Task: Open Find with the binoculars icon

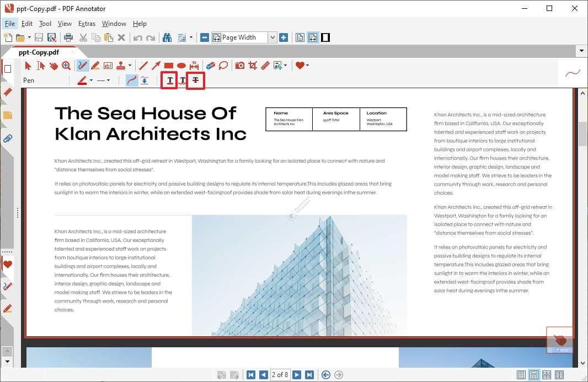Action: [x=167, y=37]
